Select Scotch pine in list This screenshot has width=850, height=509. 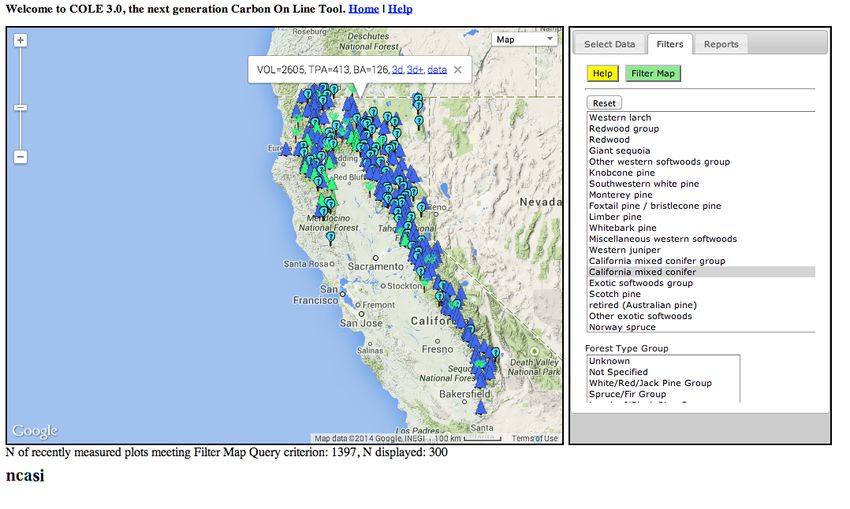pyautogui.click(x=701, y=294)
